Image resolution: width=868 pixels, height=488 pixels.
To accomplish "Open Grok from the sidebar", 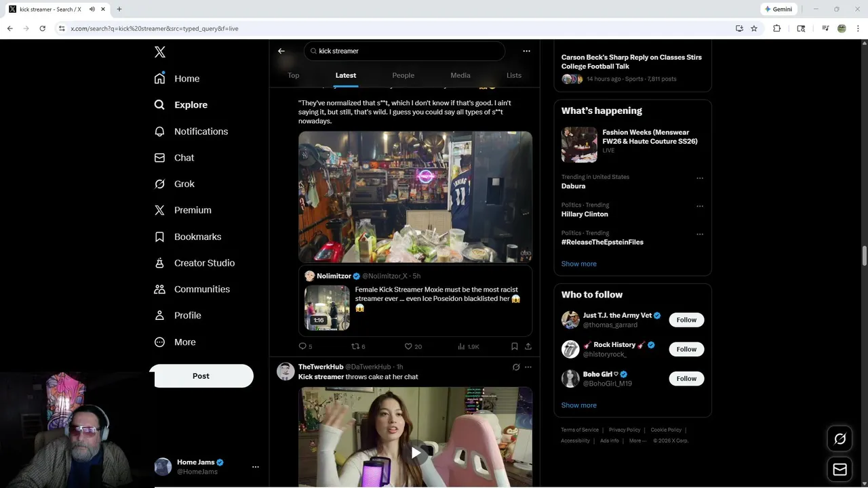I will point(174,184).
